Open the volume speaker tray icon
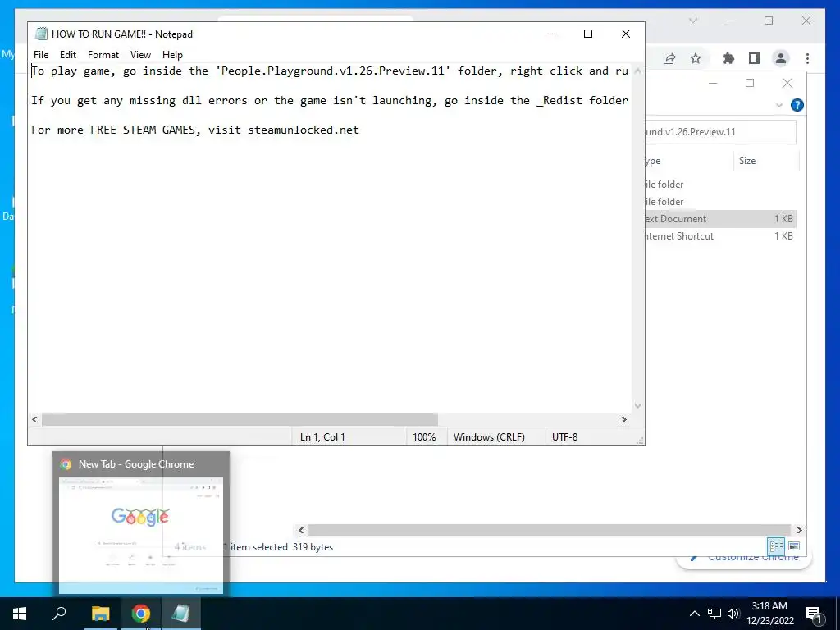840x630 pixels. pyautogui.click(x=733, y=614)
